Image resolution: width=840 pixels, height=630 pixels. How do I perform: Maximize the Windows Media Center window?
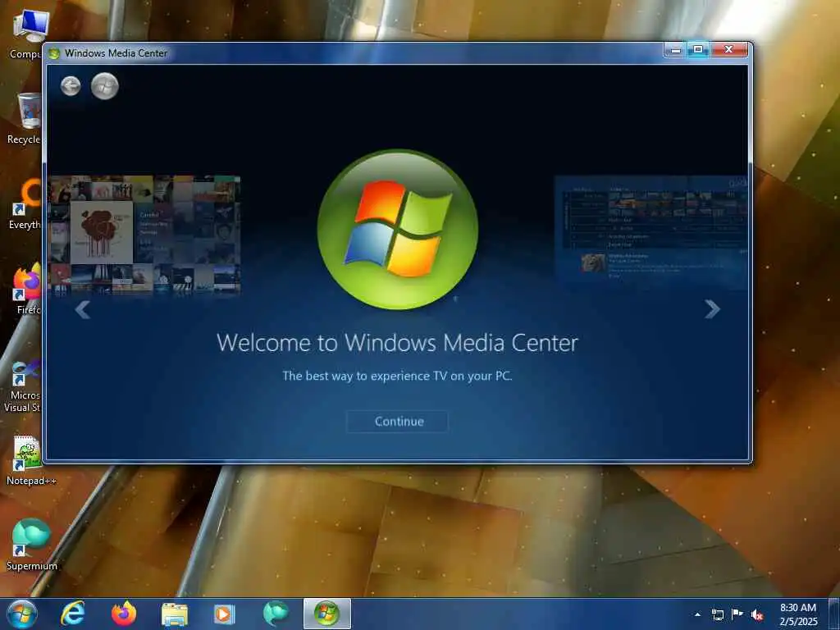coord(698,50)
